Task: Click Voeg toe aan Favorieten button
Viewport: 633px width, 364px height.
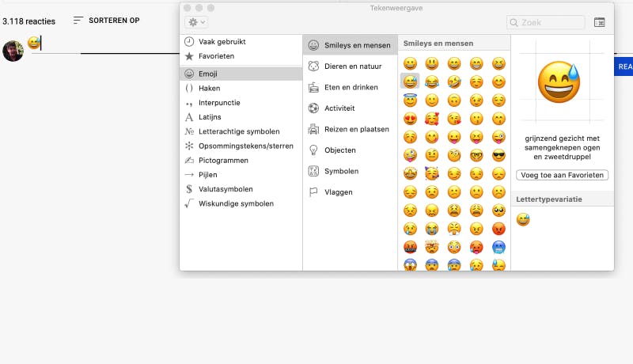Action: [563, 175]
